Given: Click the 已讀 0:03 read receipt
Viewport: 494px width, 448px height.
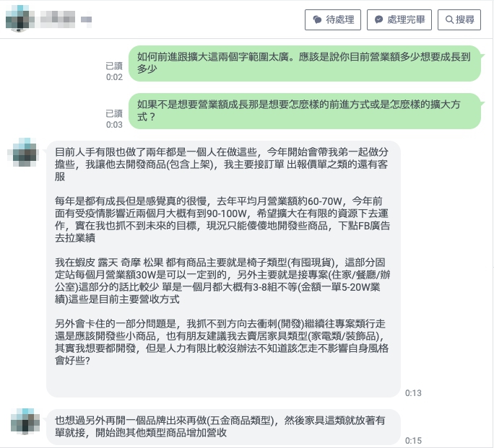Looking at the screenshot, I should tap(114, 119).
